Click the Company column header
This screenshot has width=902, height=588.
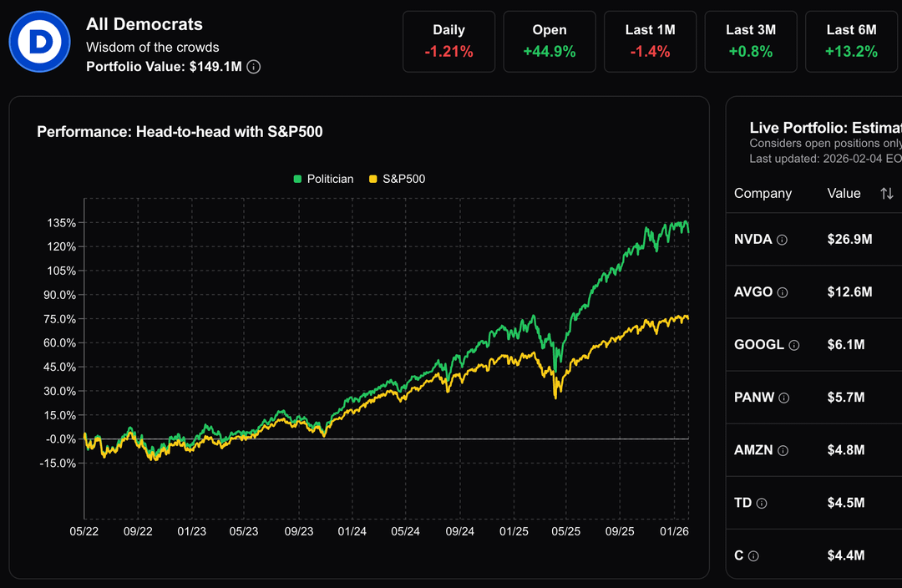[763, 194]
